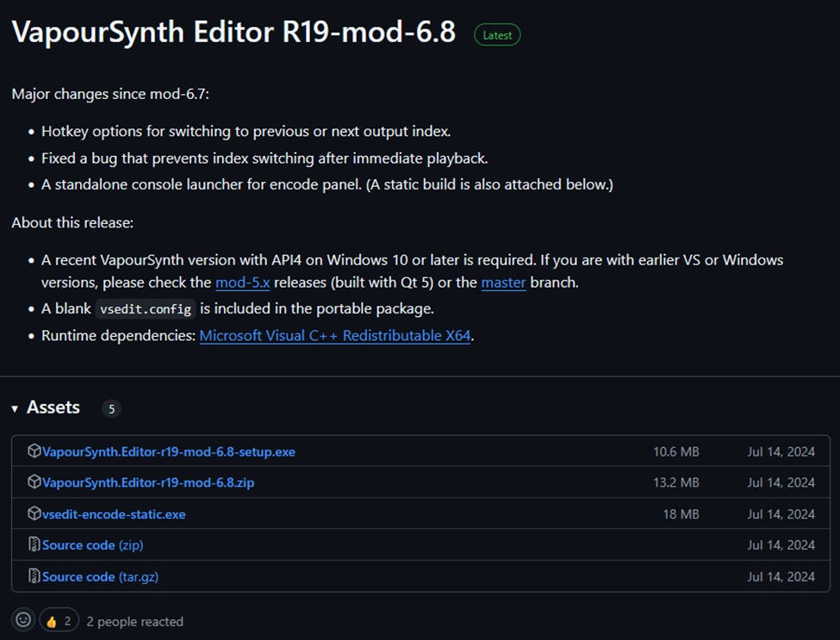
Task: Click the Assets count badge 5
Action: (x=111, y=408)
